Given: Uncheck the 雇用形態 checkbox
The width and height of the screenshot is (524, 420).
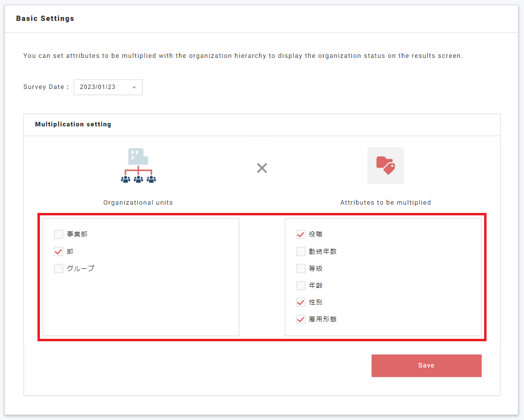Looking at the screenshot, I should (301, 319).
